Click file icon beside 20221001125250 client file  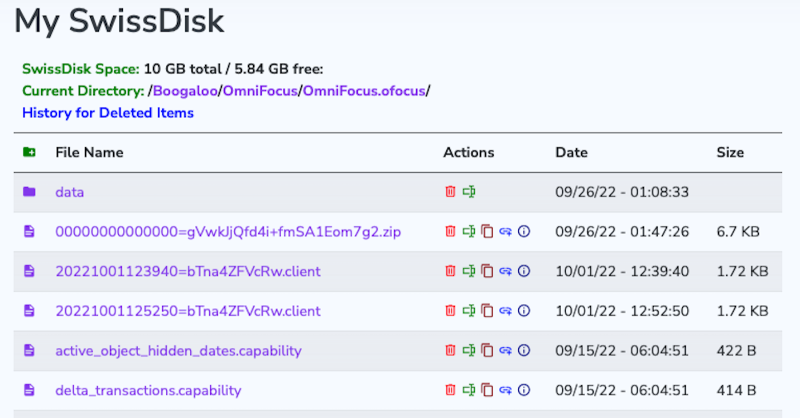click(29, 311)
